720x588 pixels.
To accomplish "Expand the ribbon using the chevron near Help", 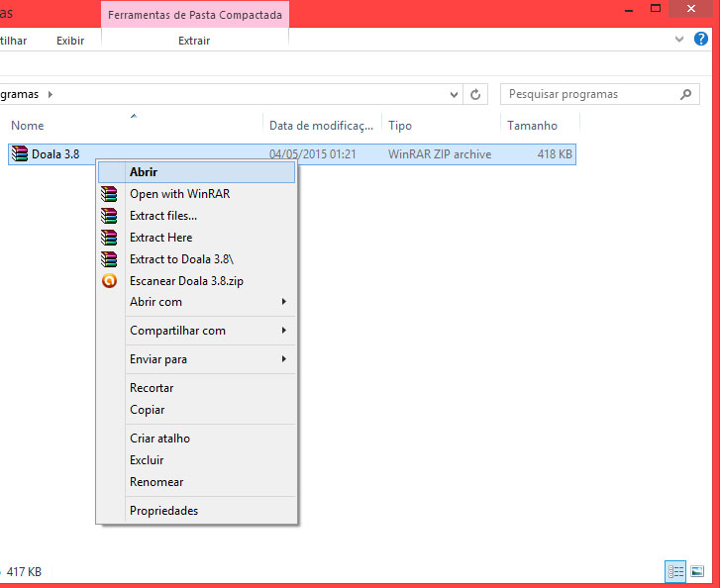I will pyautogui.click(x=678, y=40).
